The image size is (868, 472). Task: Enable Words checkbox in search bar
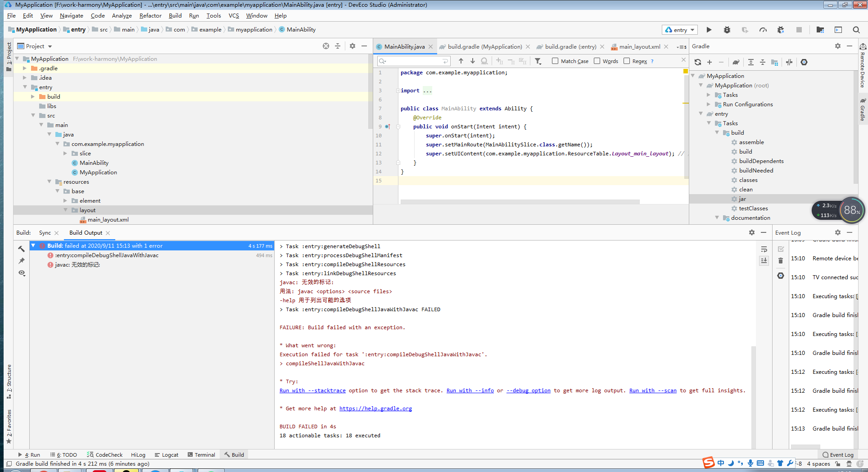click(x=597, y=61)
